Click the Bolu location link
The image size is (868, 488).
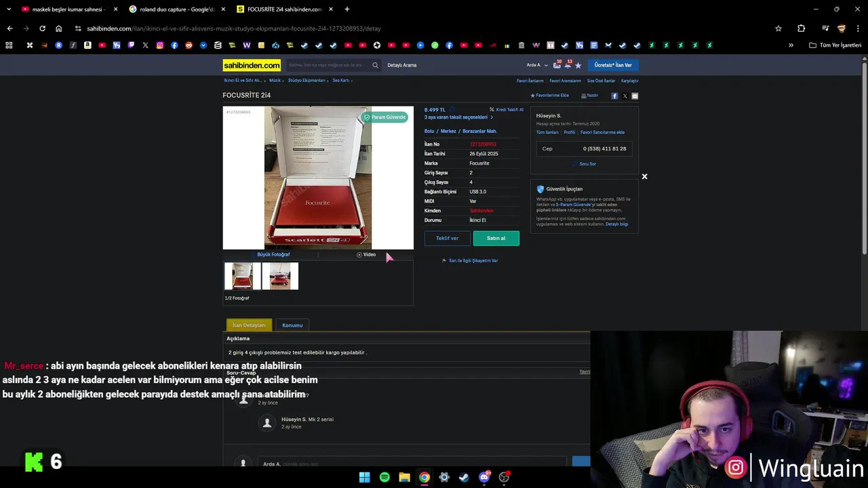tap(429, 131)
